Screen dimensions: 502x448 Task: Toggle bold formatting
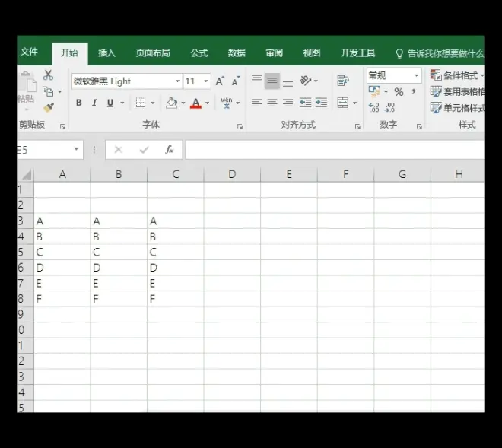click(x=78, y=103)
